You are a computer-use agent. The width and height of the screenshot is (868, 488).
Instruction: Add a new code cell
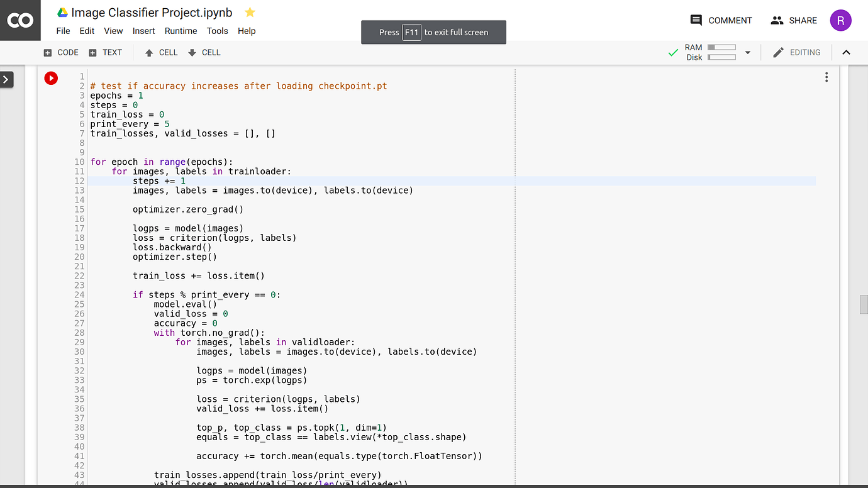point(61,52)
